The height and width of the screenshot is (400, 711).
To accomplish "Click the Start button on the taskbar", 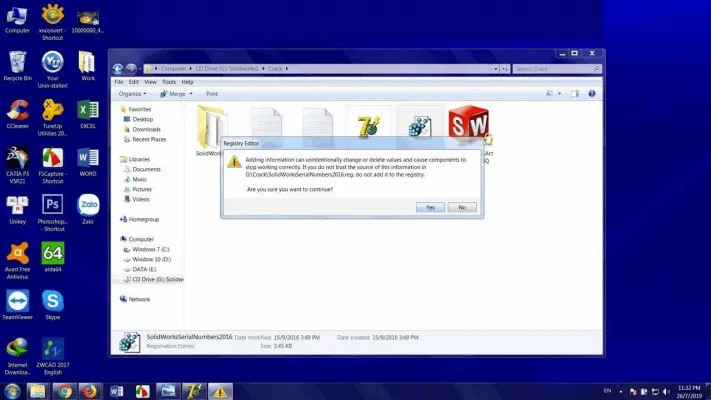I will [12, 390].
